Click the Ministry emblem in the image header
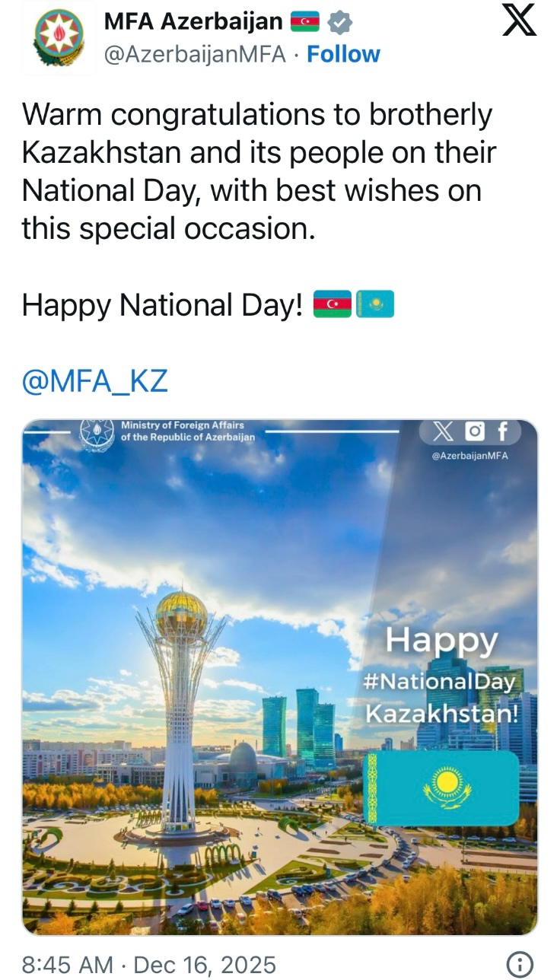The image size is (557, 980). tap(97, 434)
